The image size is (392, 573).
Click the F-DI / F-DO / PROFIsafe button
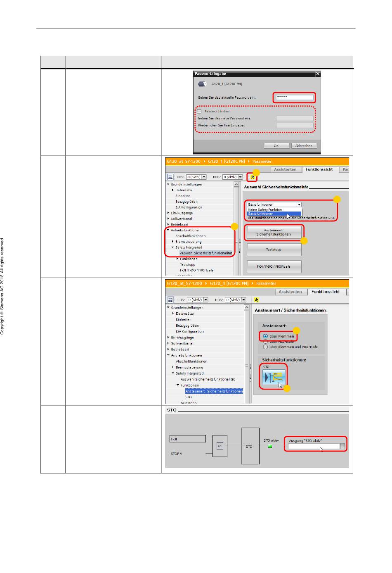point(274,266)
